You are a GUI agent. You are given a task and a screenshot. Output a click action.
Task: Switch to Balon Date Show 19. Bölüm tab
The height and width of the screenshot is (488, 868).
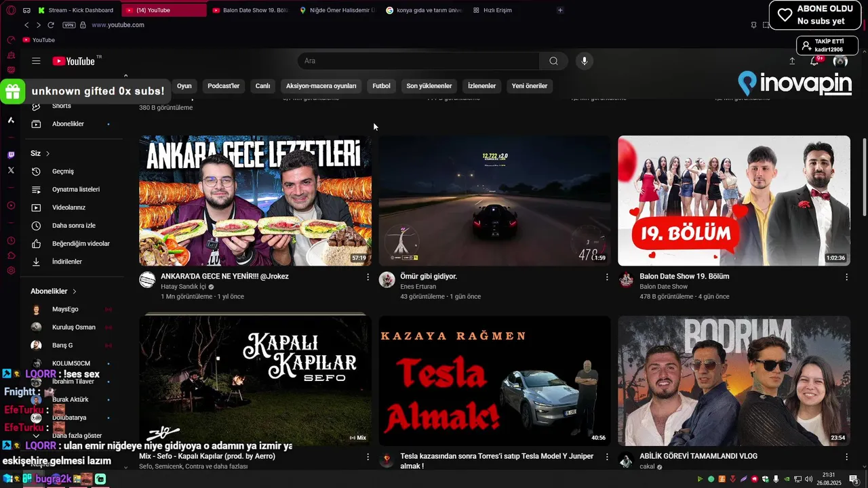[250, 10]
